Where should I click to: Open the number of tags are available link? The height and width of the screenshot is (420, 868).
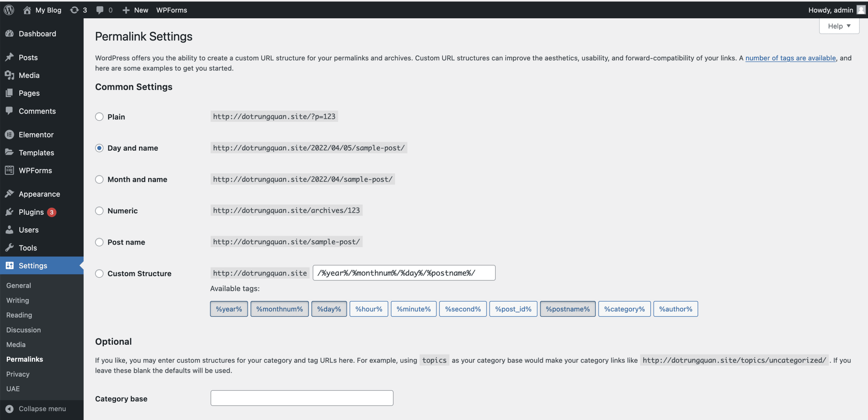pos(790,58)
